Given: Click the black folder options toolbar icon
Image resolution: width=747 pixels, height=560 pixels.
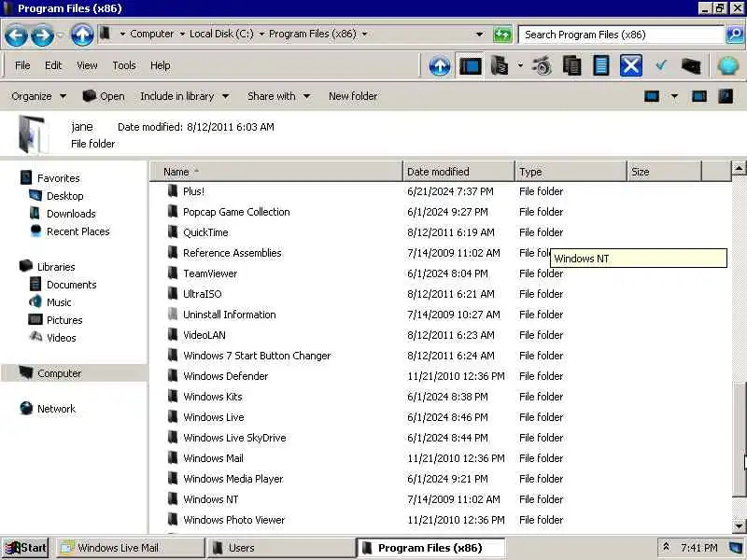Looking at the screenshot, I should (691, 65).
